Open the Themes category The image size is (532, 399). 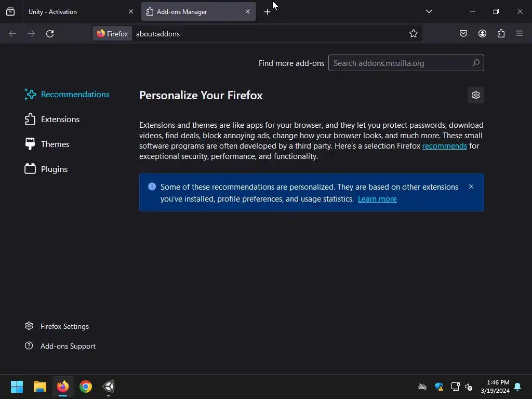(x=47, y=144)
